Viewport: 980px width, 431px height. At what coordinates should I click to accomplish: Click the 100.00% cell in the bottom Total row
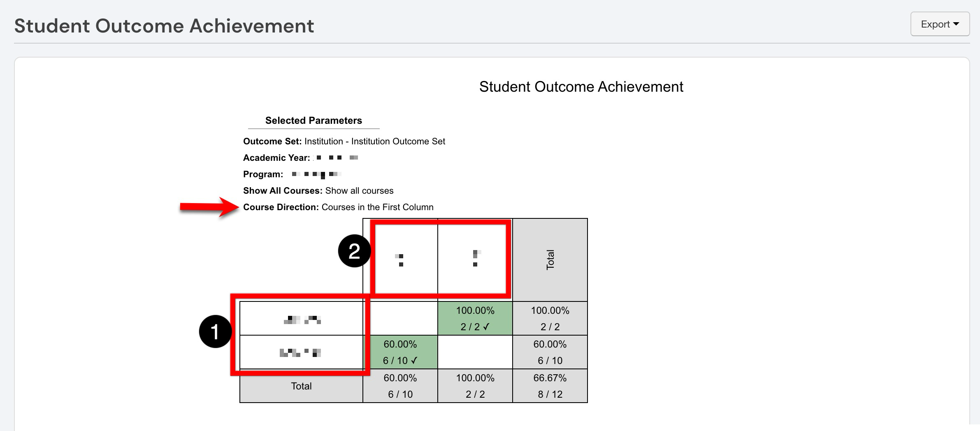[475, 386]
